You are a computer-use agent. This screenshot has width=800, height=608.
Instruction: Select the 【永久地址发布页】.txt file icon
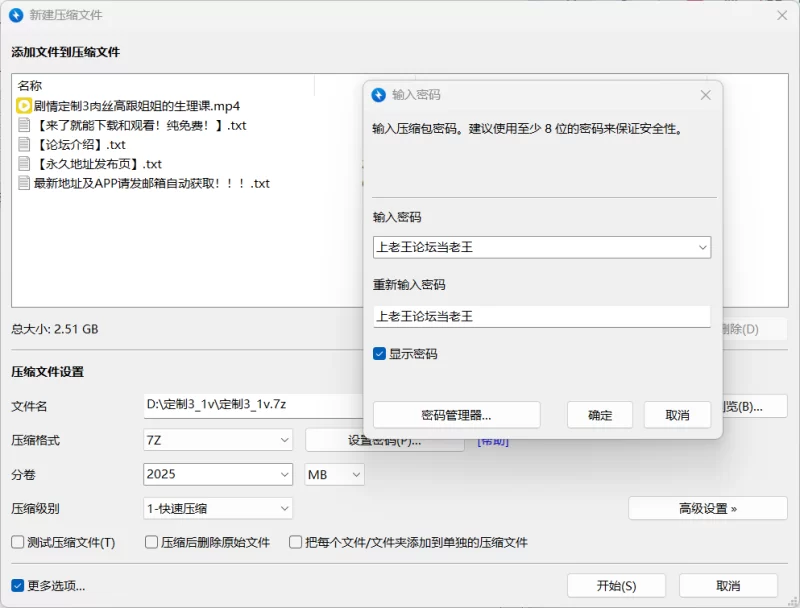click(24, 164)
